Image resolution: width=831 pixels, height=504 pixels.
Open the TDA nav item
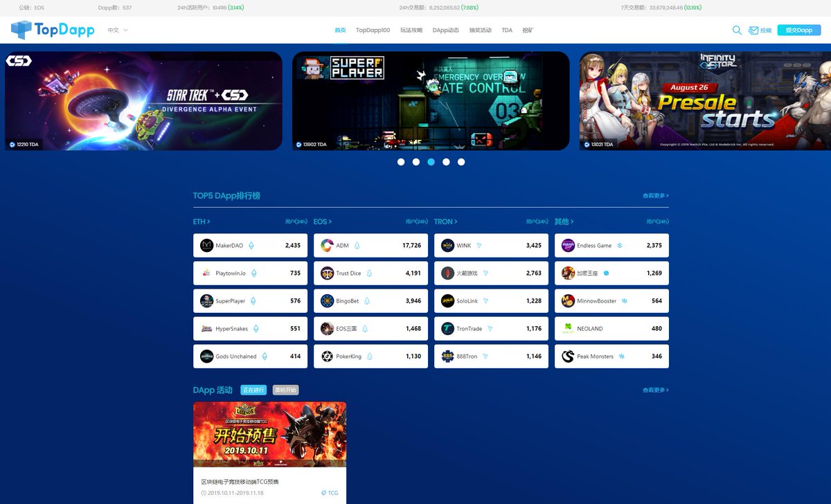(507, 30)
